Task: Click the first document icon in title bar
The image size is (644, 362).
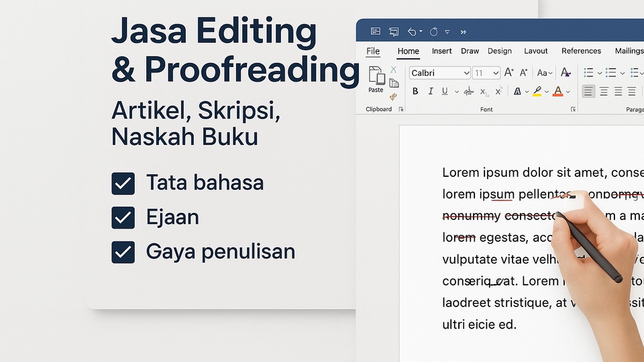Action: pyautogui.click(x=376, y=32)
